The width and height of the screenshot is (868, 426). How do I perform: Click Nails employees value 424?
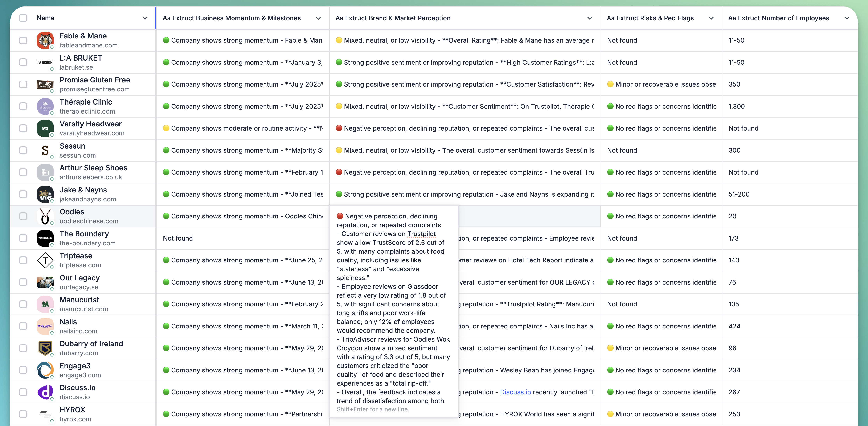(735, 326)
